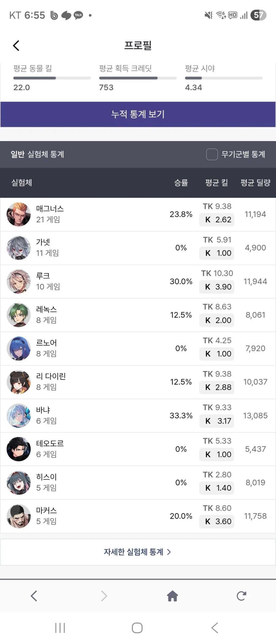Image resolution: width=276 pixels, height=644 pixels.
Task: Switch to 일반 실험체 통계 section header
Action: coord(37,155)
